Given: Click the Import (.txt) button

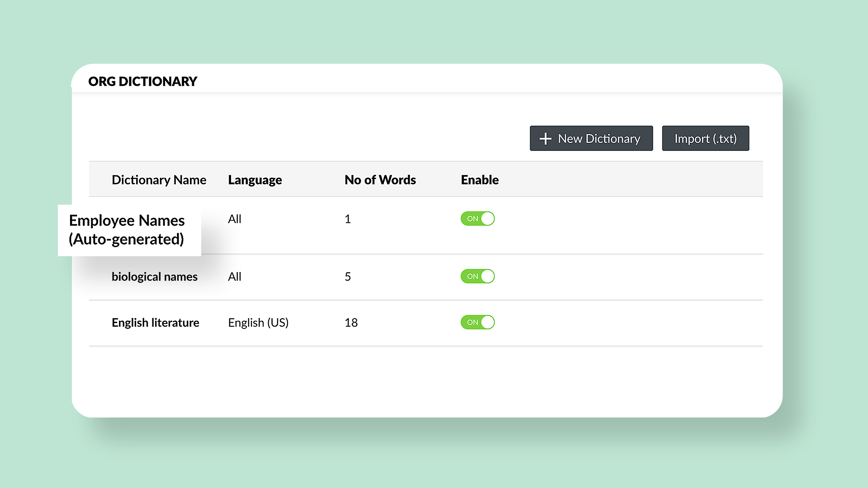Looking at the screenshot, I should 705,139.
